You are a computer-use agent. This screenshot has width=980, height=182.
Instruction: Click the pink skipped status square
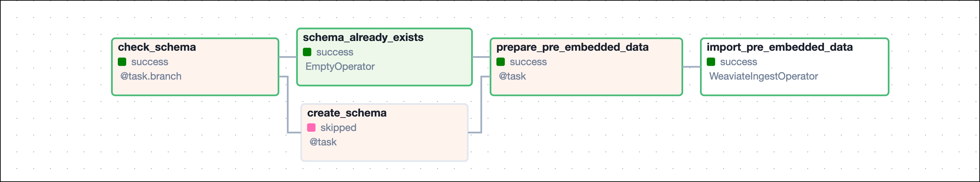(311, 128)
